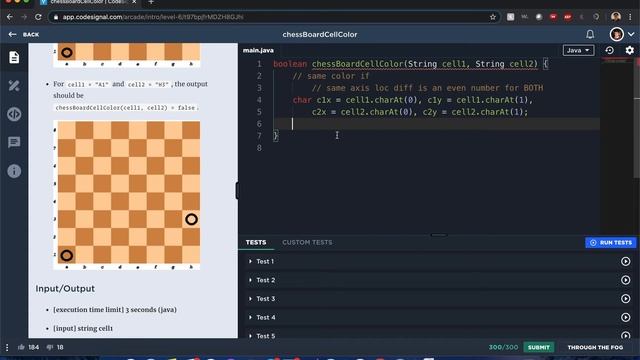Place cursor on code line 6
Viewport: 640px width, 360px height.
436,124
